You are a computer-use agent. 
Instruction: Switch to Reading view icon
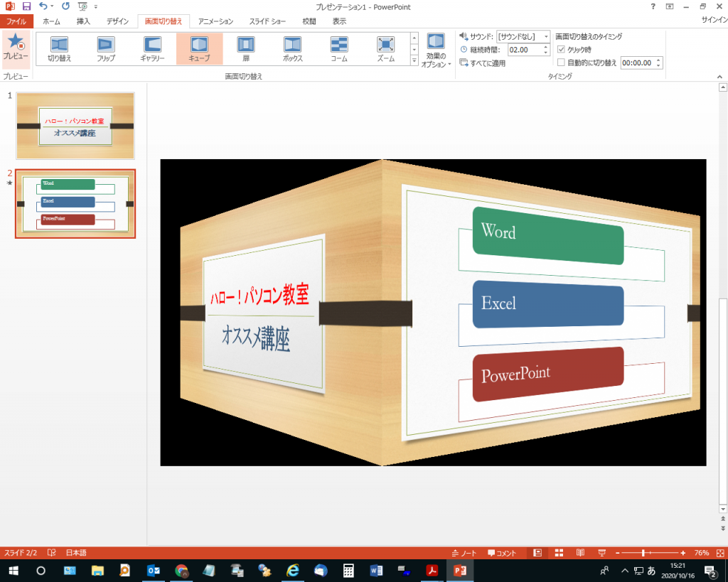(x=580, y=553)
